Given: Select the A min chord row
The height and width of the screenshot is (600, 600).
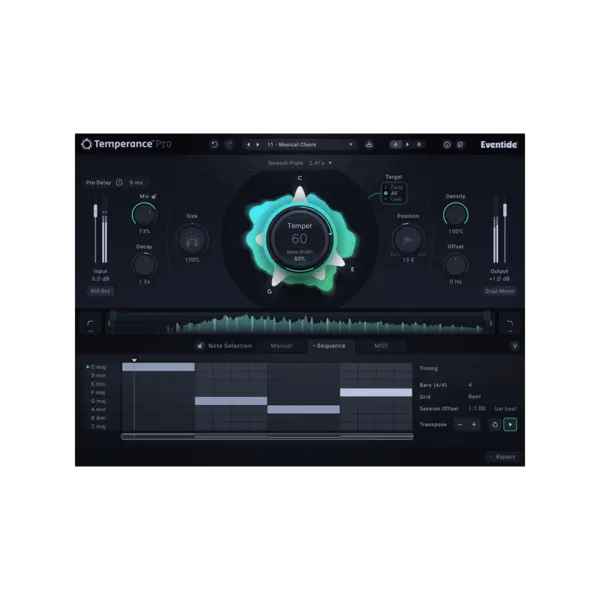Looking at the screenshot, I should coord(98,409).
